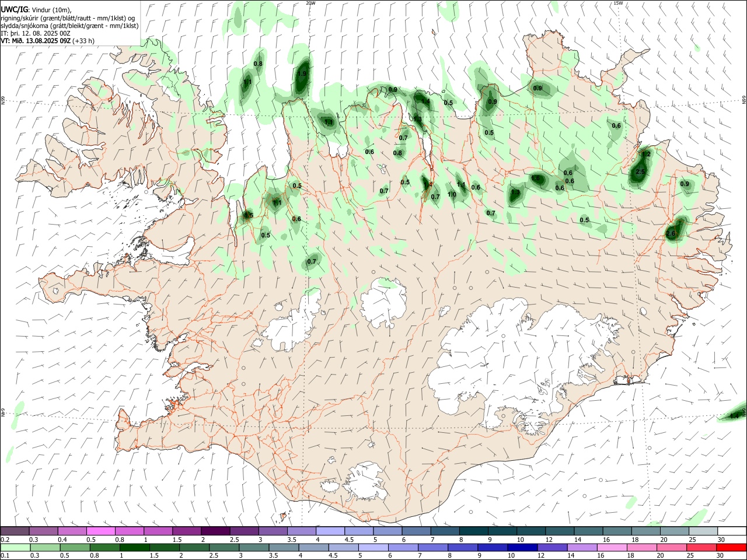This screenshot has height=560, width=747.
Task: Click the blue rain swatch between 8 and 9
Action: 462,547
